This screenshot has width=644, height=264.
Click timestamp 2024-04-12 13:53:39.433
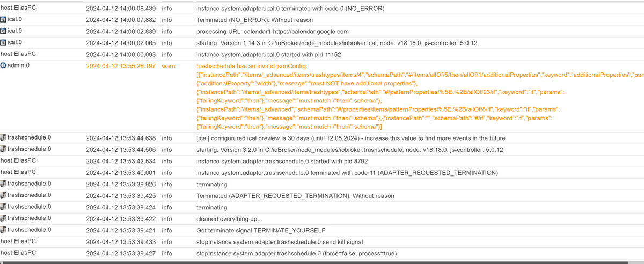(121, 242)
